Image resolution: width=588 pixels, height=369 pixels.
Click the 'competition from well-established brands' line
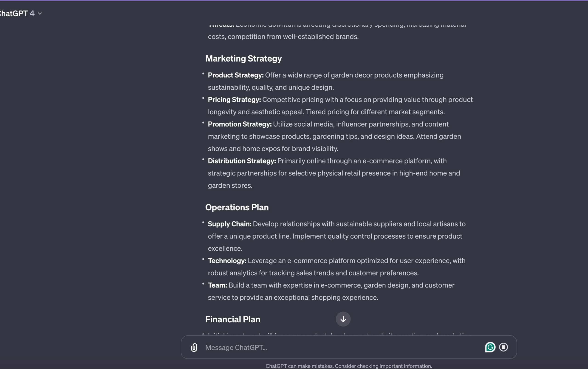point(283,37)
